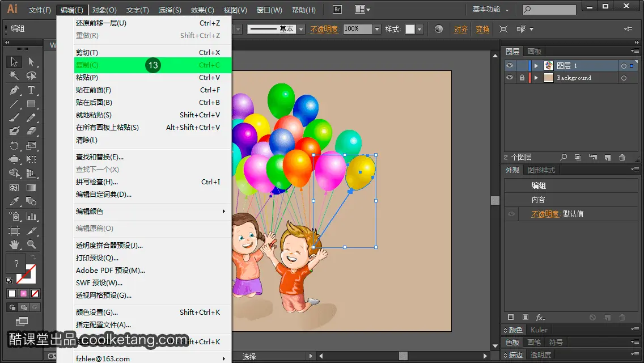Image resolution: width=644 pixels, height=363 pixels.
Task: Open Adobe Bridge via Br icon
Action: [337, 10]
